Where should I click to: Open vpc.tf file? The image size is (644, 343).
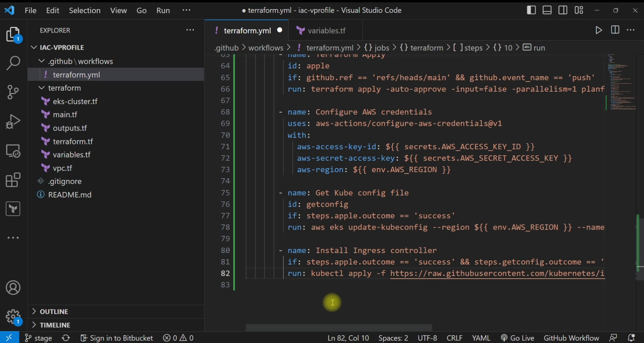point(116,168)
